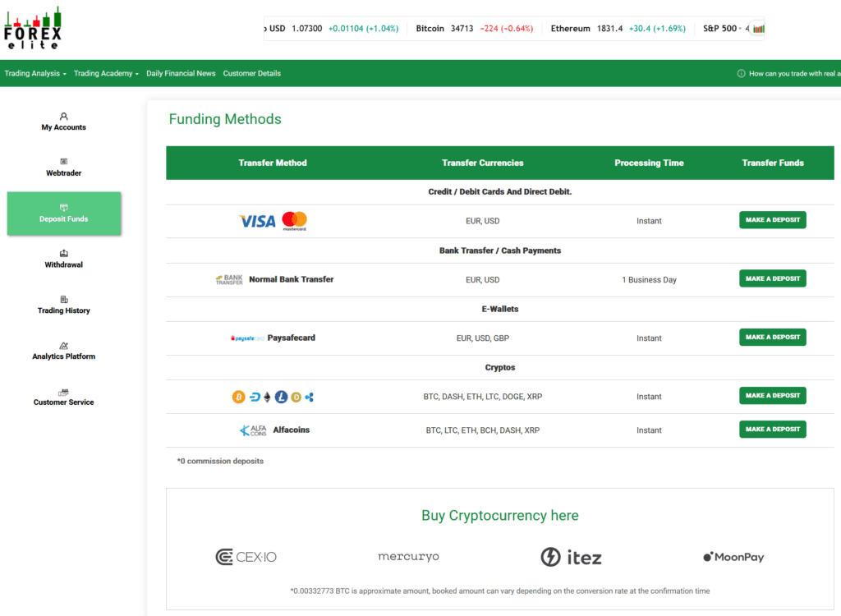841x616 pixels.
Task: Make a deposit via Normal Bank Transfer
Action: click(x=772, y=278)
